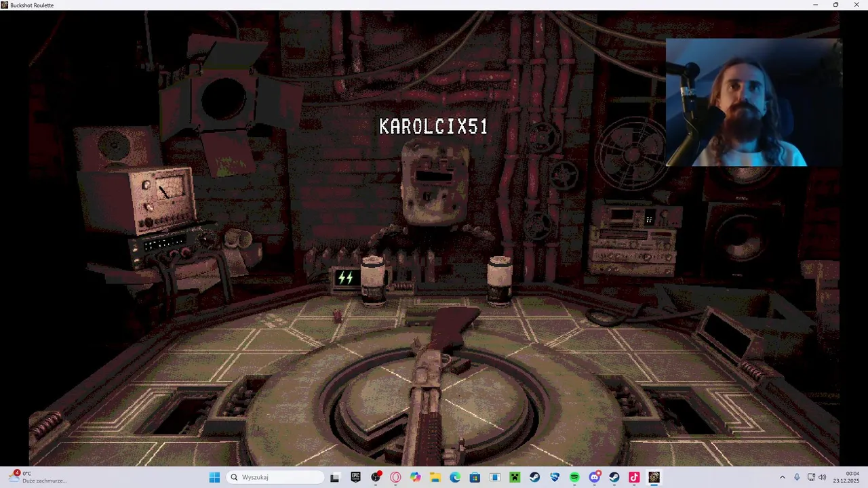Open the clock showing 00:04
868x488 pixels.
pos(847,477)
